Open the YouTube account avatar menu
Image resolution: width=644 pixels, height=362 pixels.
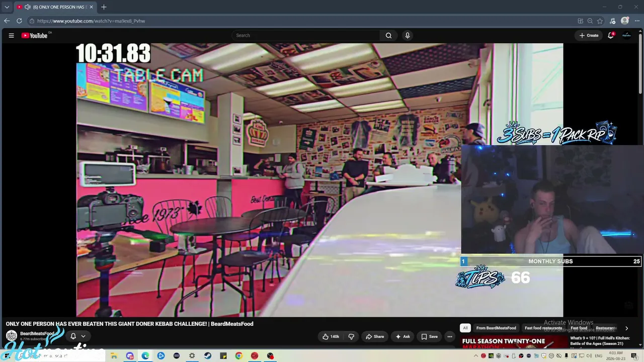(x=626, y=36)
